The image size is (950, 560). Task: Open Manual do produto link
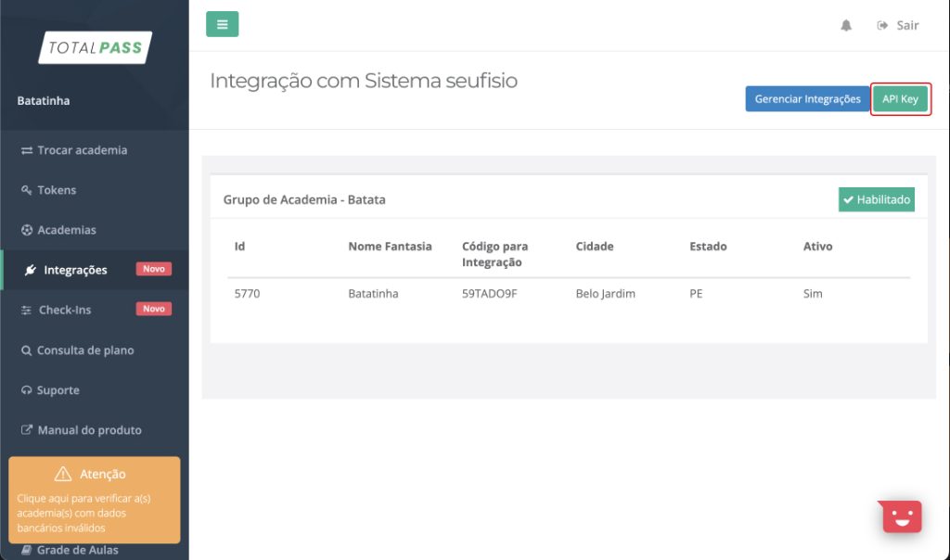click(95, 430)
